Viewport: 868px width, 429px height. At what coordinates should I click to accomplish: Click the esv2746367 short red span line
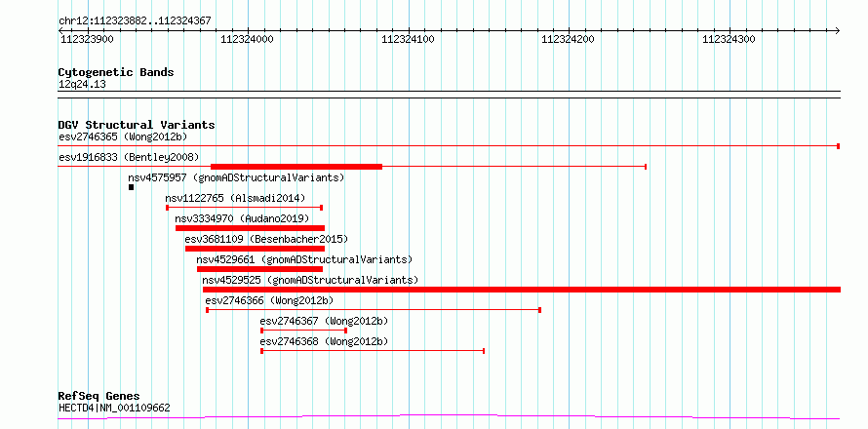click(304, 331)
